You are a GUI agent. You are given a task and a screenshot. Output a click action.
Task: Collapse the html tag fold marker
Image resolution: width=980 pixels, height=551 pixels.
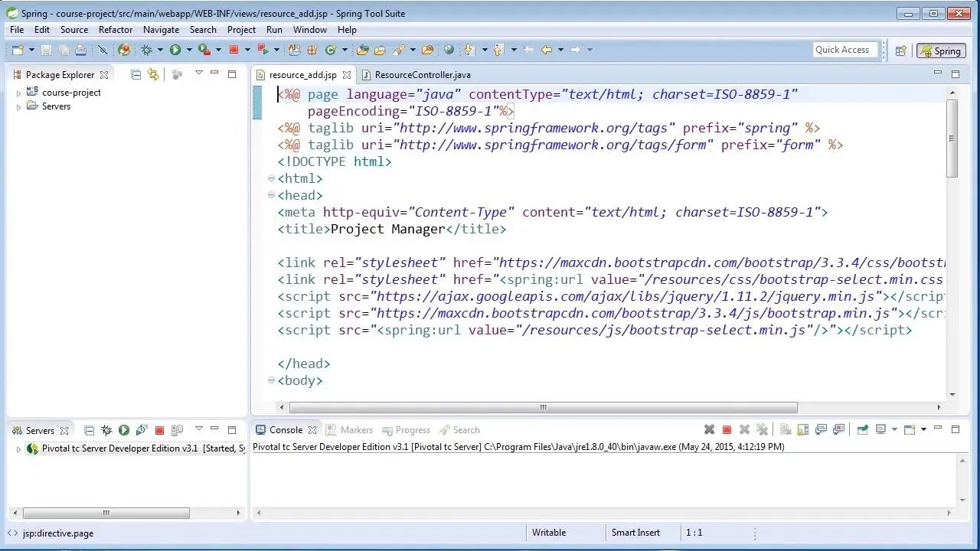pyautogui.click(x=271, y=178)
